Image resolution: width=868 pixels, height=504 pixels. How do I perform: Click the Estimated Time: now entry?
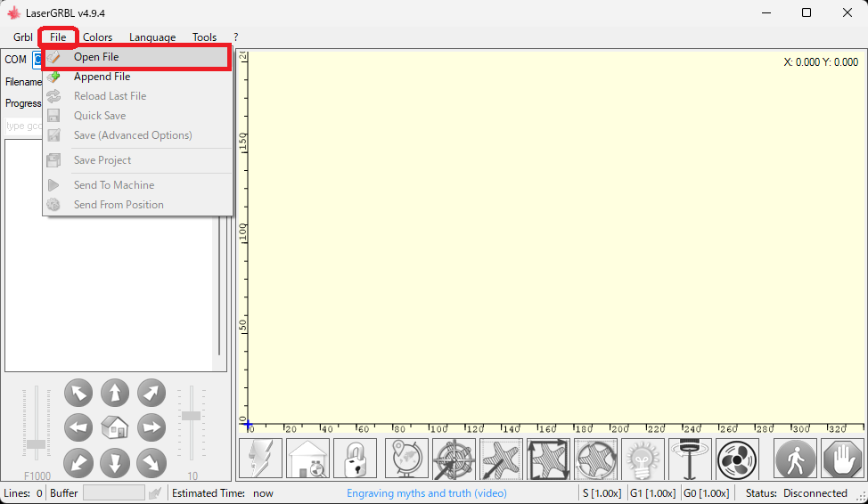click(223, 493)
